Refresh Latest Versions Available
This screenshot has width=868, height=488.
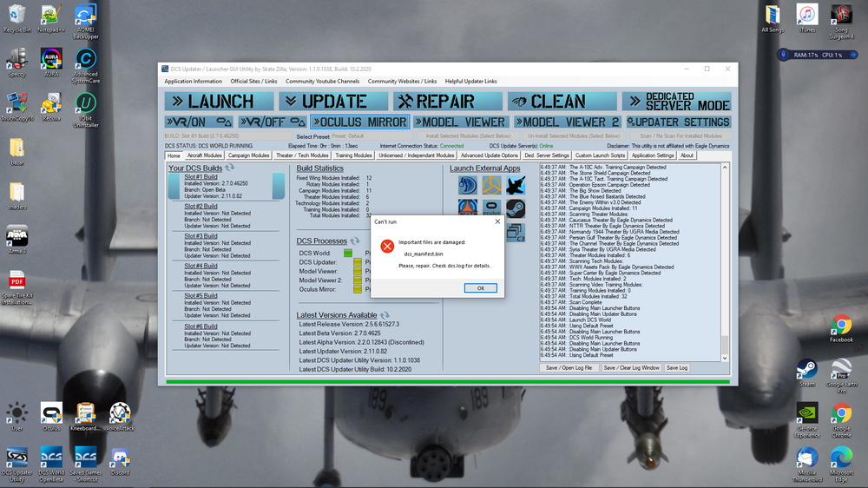[x=385, y=315]
